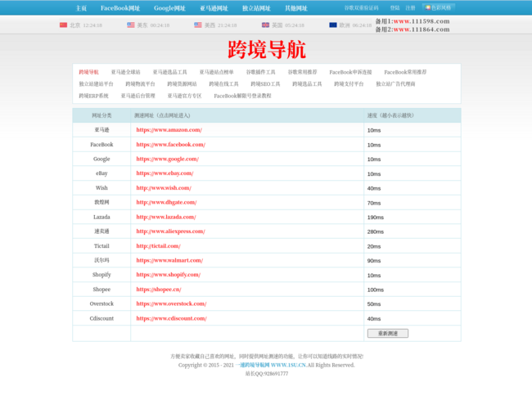
Task: Open the Google网址 menu item
Action: point(169,8)
